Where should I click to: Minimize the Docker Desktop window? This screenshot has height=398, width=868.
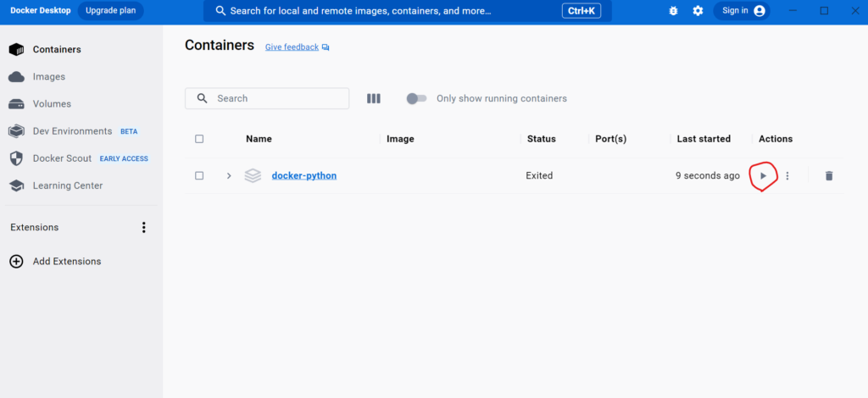click(x=793, y=10)
